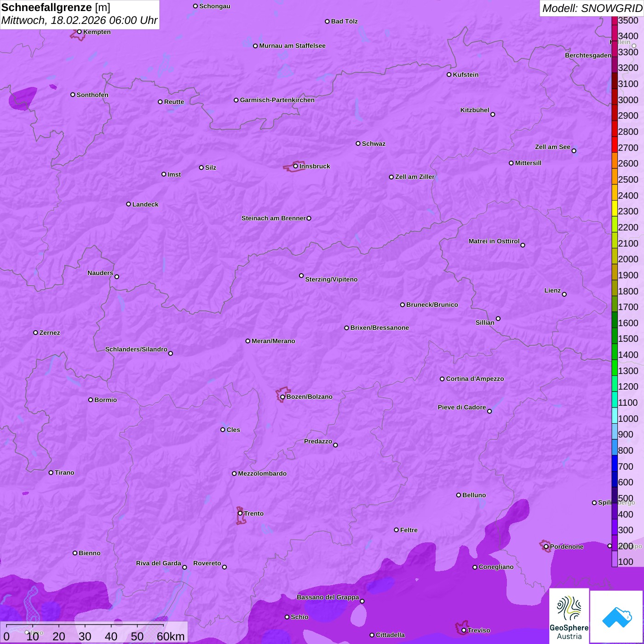Viewport: 644px width, 644px height.
Task: Click the Bienno label
Action: point(90,553)
